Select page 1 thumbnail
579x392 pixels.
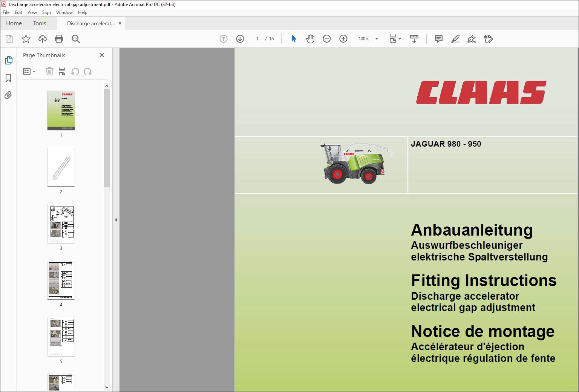[61, 110]
